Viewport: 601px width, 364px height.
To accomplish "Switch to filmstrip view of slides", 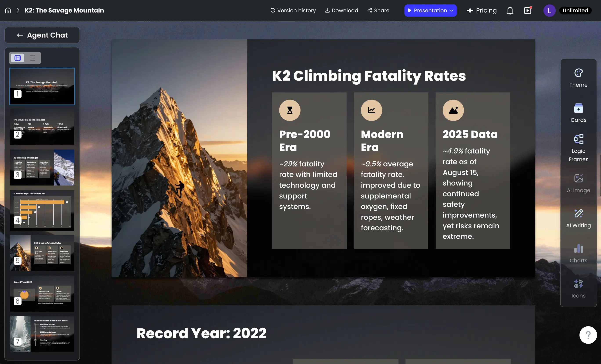I will tap(17, 58).
